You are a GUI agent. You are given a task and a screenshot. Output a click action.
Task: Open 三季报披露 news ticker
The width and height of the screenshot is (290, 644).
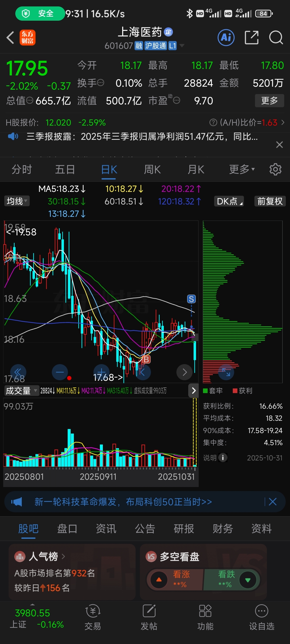point(142,137)
